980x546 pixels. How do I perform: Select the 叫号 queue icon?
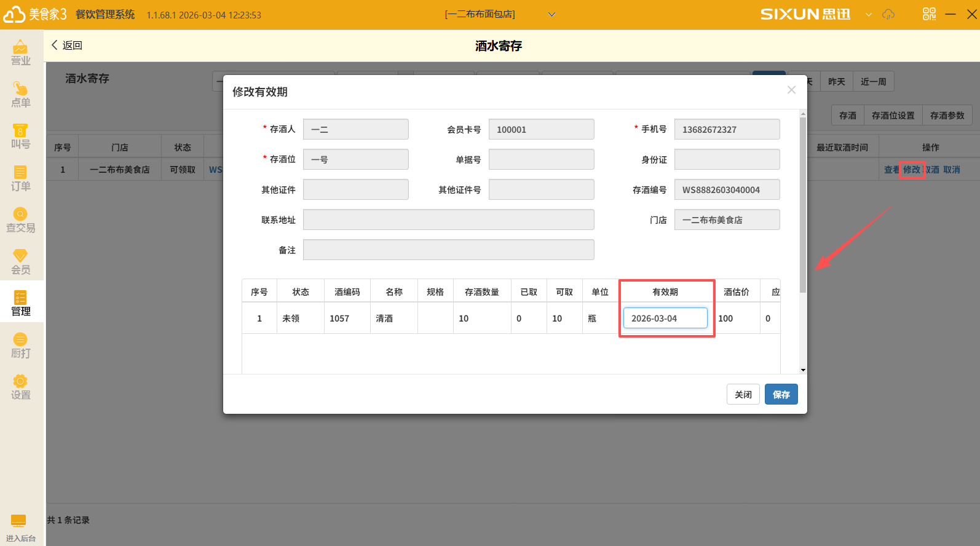[20, 136]
